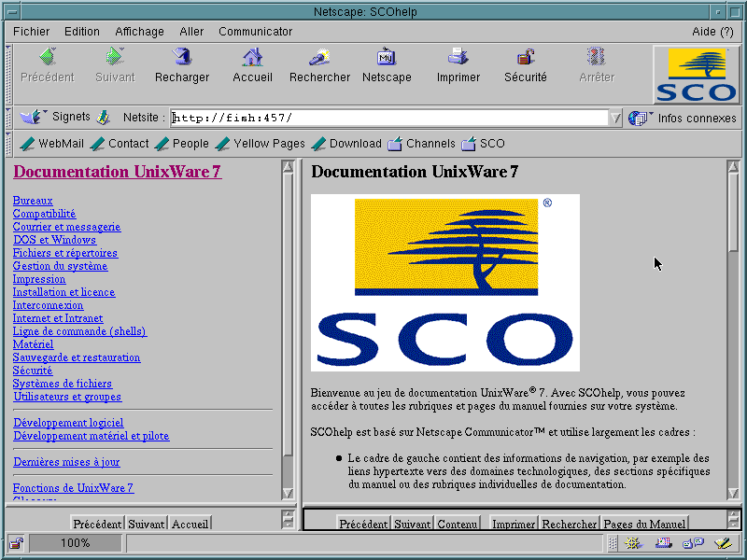Open the Sécurité padlock icon
Screen dimensions: 747x560
tap(526, 57)
